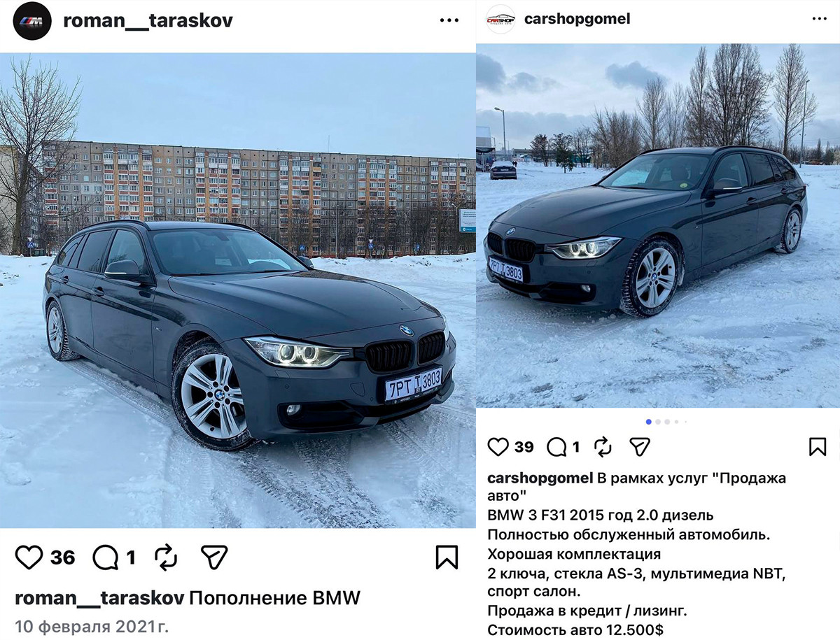Like the roman__taraskov post with heart icon
The height and width of the screenshot is (640, 840).
(29, 557)
